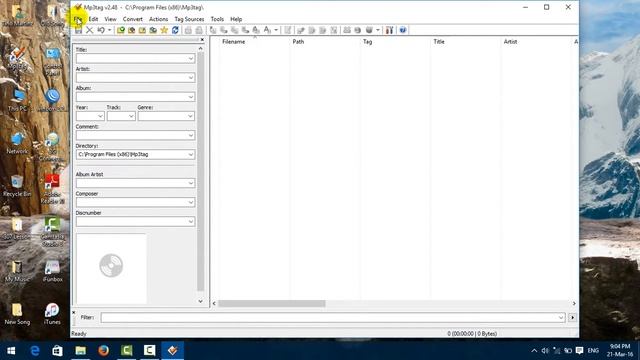Click the Undo arrow icon in toolbar
The width and height of the screenshot is (640, 360).
click(101, 30)
